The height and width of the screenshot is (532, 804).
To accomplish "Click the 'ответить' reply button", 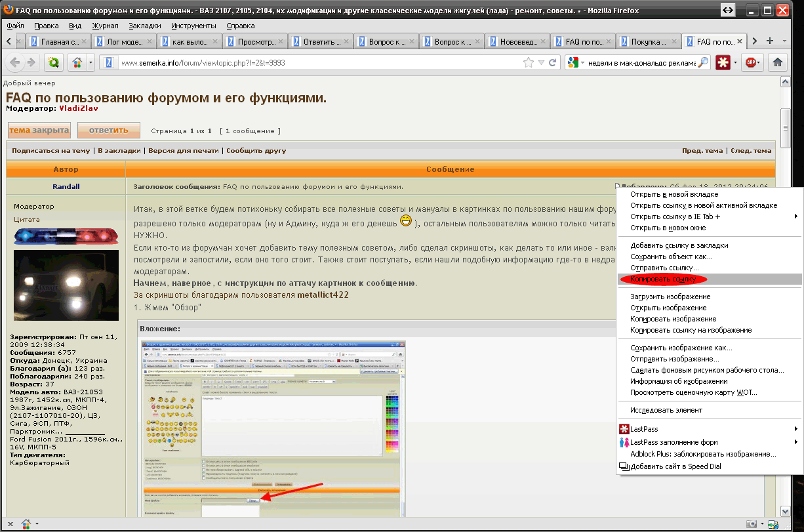I will pos(108,130).
